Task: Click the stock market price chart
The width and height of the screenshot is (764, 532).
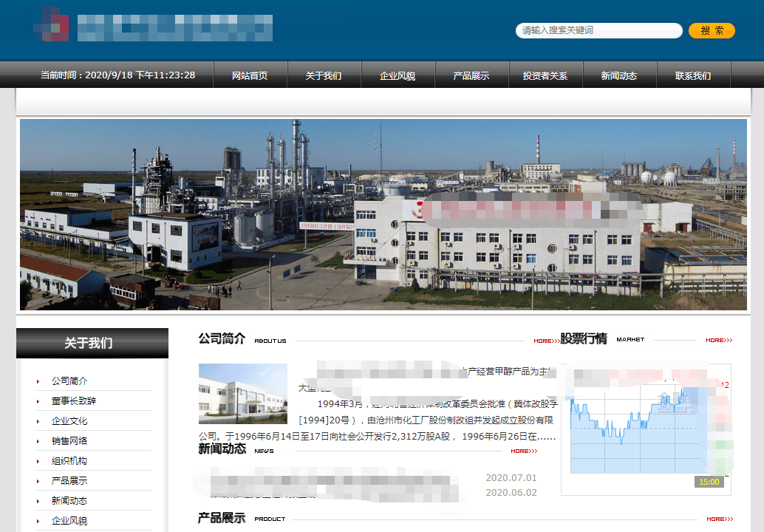Action: pyautogui.click(x=645, y=429)
